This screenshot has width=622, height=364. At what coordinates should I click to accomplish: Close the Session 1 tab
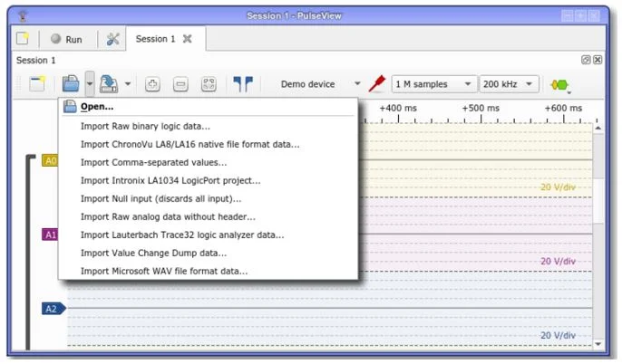click(187, 39)
